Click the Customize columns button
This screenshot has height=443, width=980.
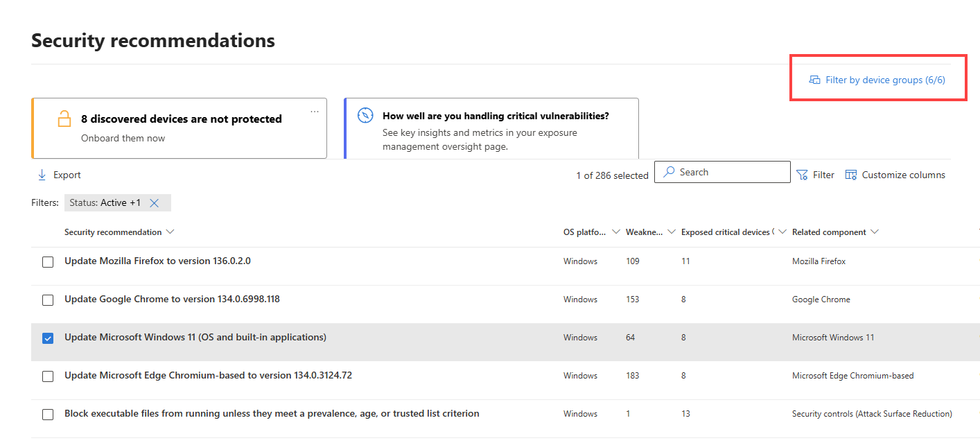point(895,175)
